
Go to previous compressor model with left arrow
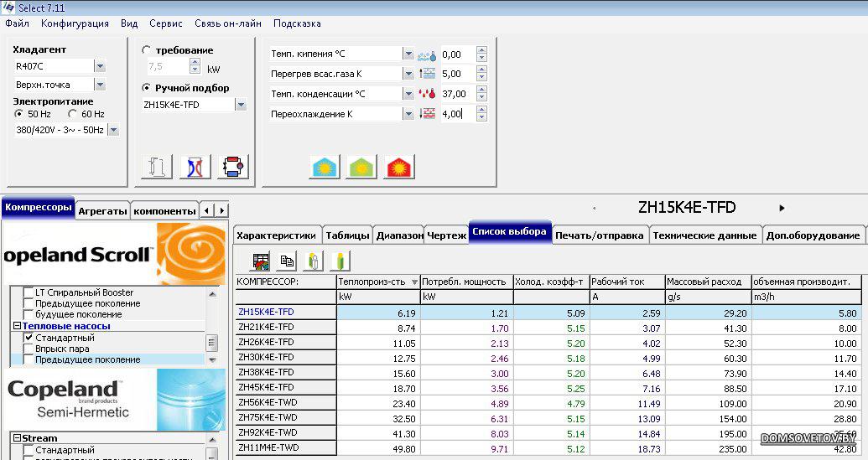[x=595, y=209]
